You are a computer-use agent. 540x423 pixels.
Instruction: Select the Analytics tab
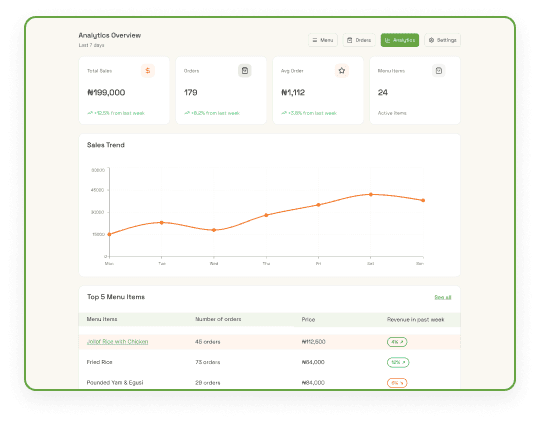[399, 40]
